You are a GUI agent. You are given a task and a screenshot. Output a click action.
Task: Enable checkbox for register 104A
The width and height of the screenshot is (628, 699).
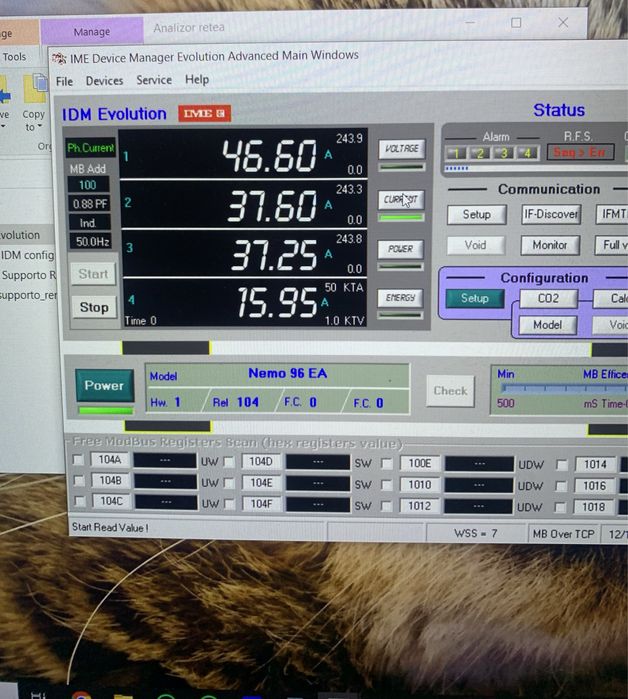point(78,460)
